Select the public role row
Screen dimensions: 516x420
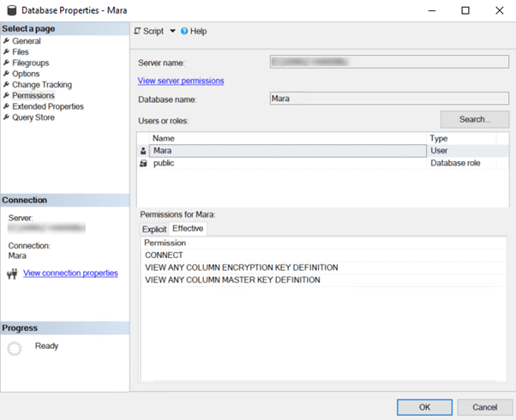click(x=323, y=163)
